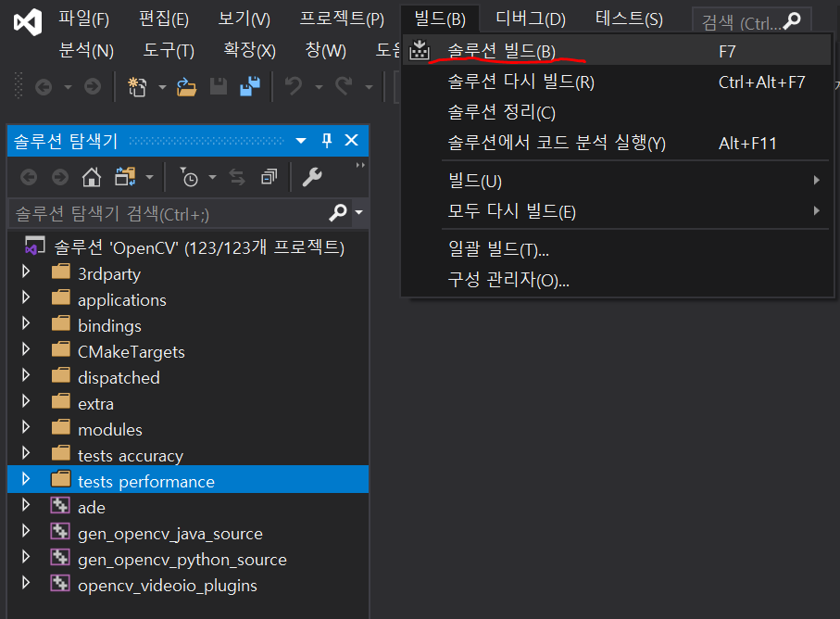Click the collapse all icon in Solution Explorer

click(x=269, y=177)
